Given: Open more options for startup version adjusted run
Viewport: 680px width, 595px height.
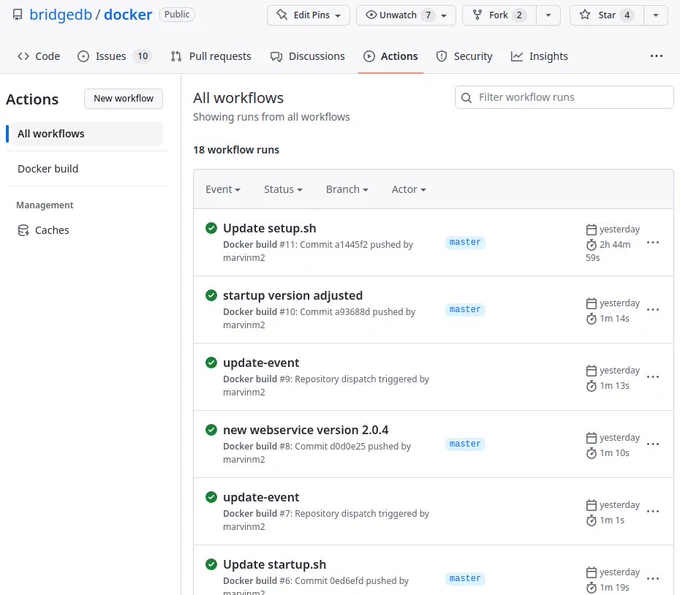Looking at the screenshot, I should point(653,310).
